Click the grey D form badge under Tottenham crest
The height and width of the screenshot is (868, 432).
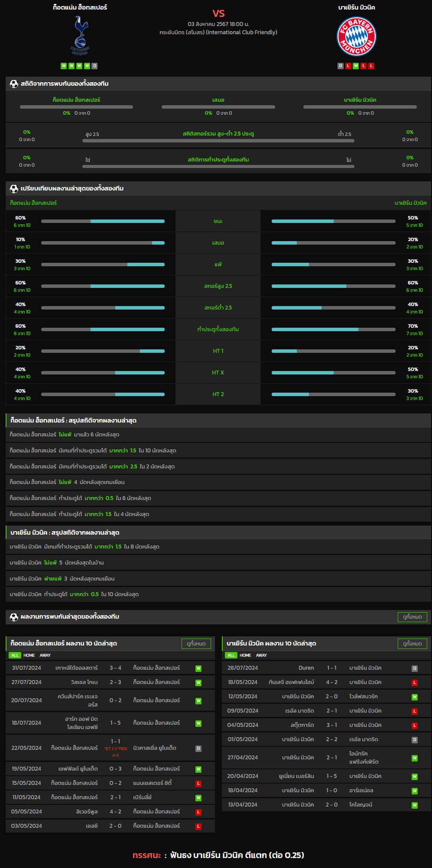95,66
